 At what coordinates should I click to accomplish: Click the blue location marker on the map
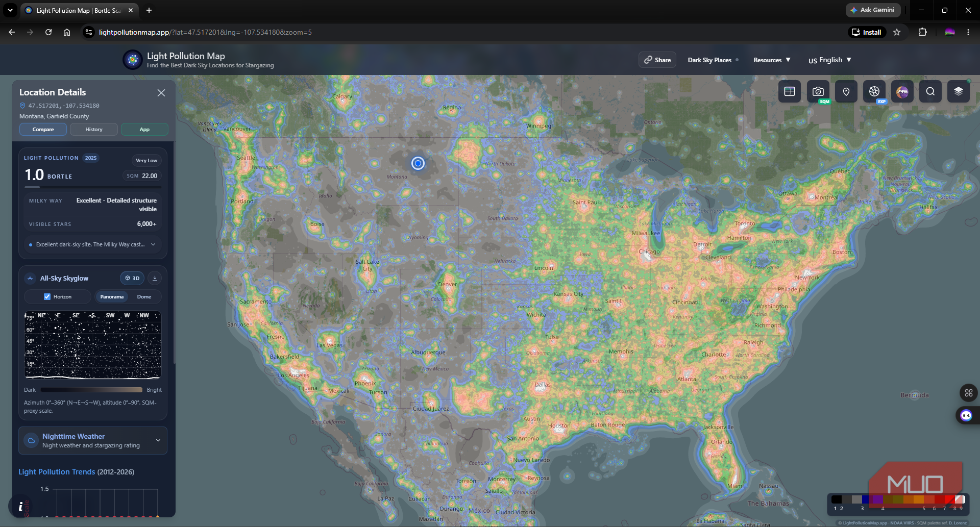[x=418, y=163]
